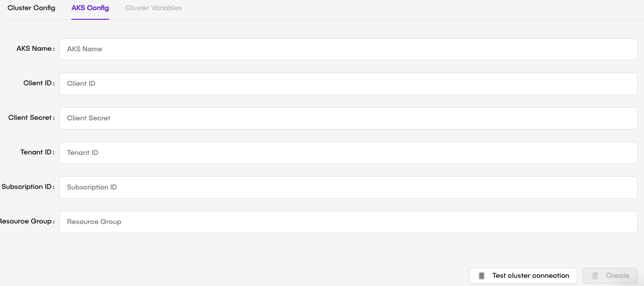The image size is (644, 286).
Task: Focus the Subscription ID input box
Action: coord(348,187)
